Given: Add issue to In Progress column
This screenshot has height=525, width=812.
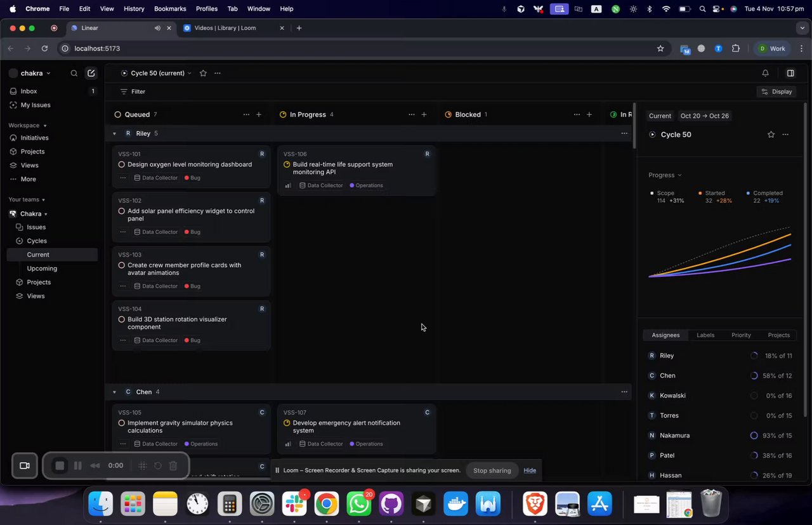Looking at the screenshot, I should click(x=424, y=114).
